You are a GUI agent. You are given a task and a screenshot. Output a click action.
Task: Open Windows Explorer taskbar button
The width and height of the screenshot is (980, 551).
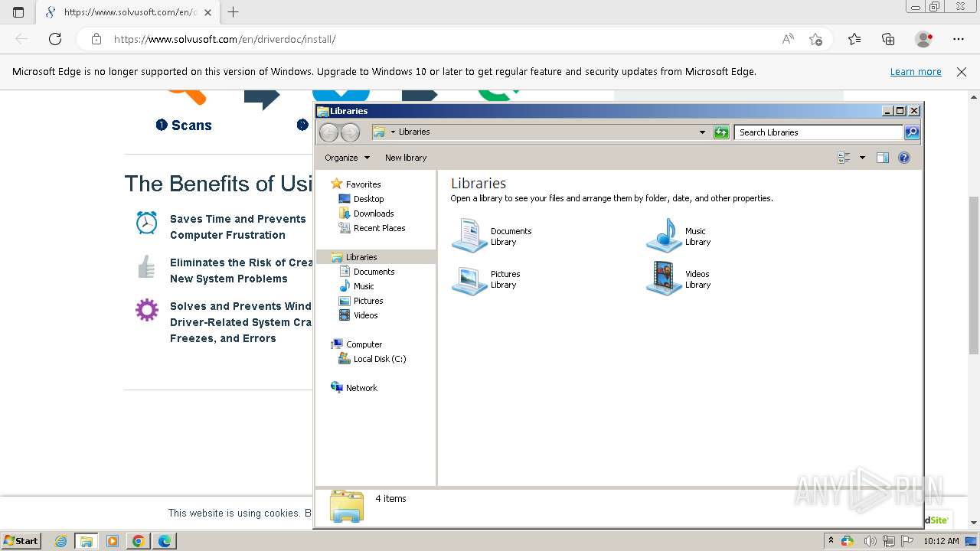(87, 541)
